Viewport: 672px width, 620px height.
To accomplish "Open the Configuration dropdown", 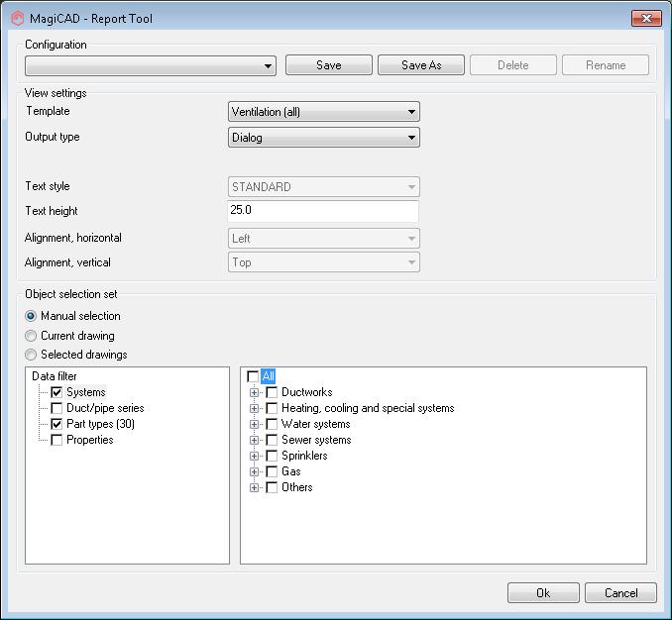I will [151, 65].
